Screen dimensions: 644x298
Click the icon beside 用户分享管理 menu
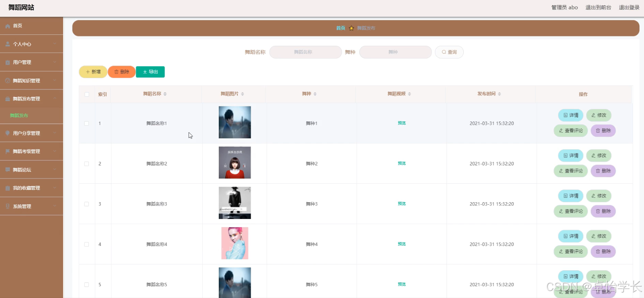click(x=8, y=133)
